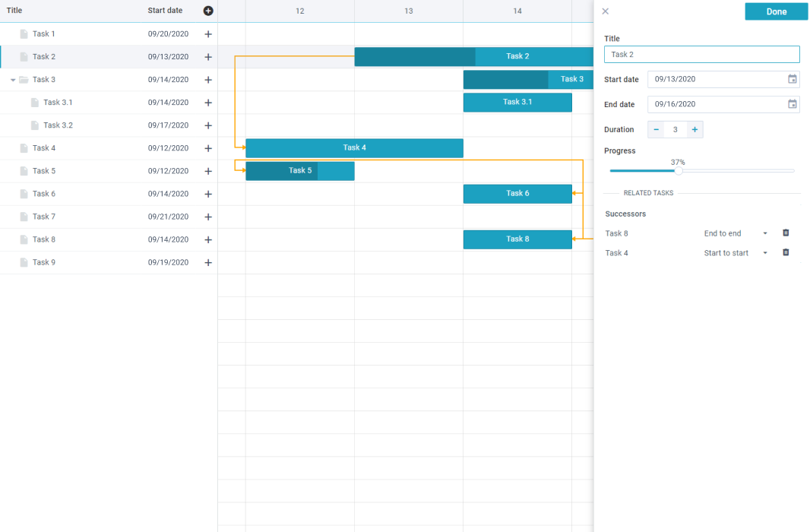Click the Start date column header
This screenshot has height=532, width=810.
click(165, 11)
